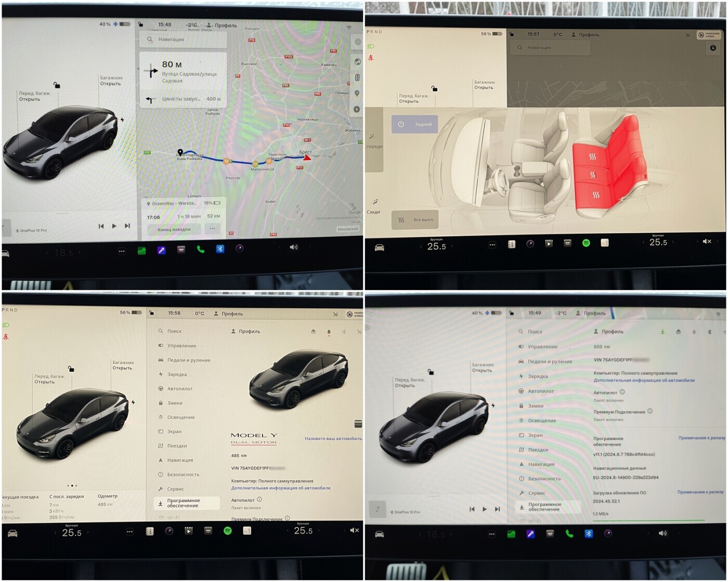728x582 pixels.
Task: Open Spotify in top-right screen dock
Action: click(586, 243)
